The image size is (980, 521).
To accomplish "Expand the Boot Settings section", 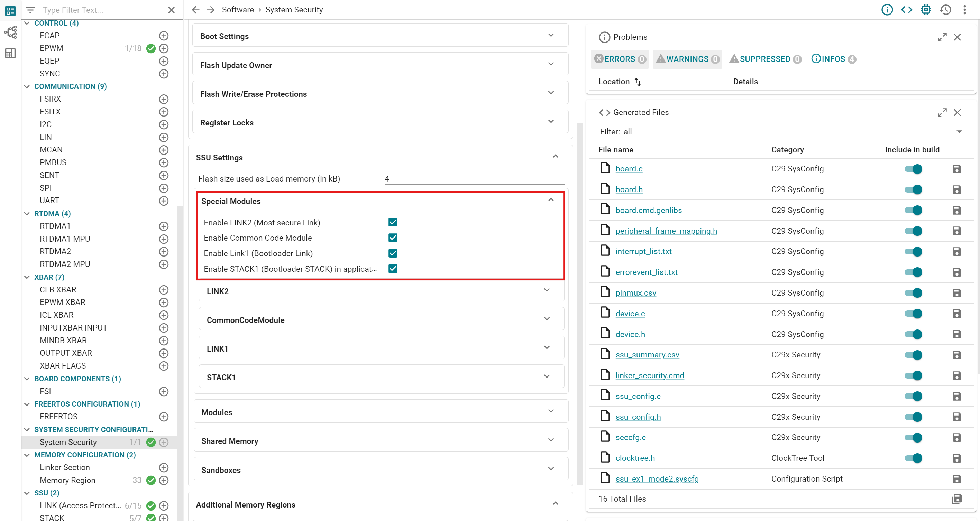I will (x=550, y=36).
